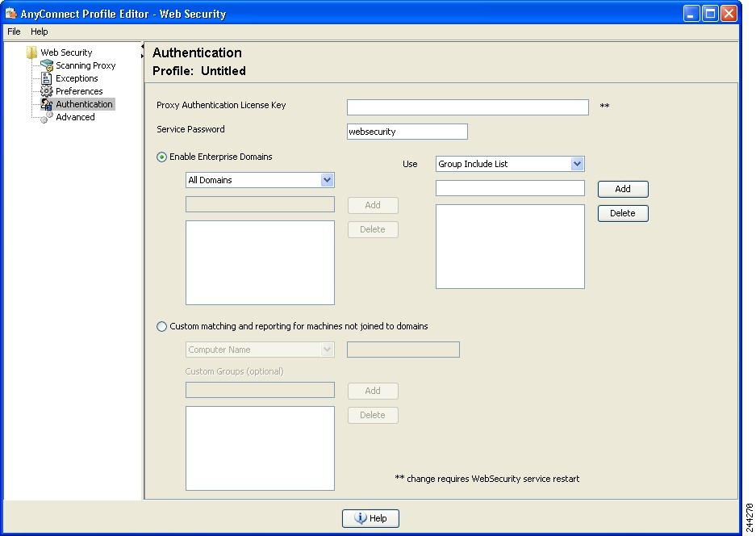Click the Preferences gear icon
Image resolution: width=756 pixels, height=536 pixels.
click(46, 91)
